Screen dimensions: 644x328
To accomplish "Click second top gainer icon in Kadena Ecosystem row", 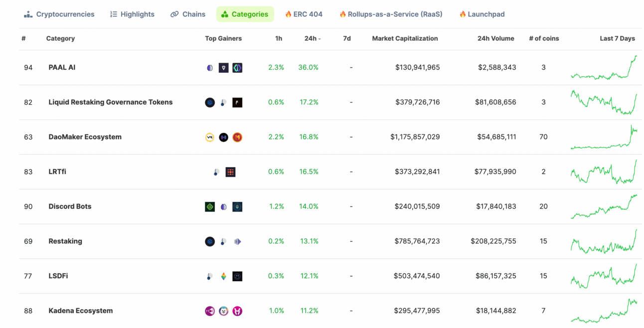I will pos(224,311).
